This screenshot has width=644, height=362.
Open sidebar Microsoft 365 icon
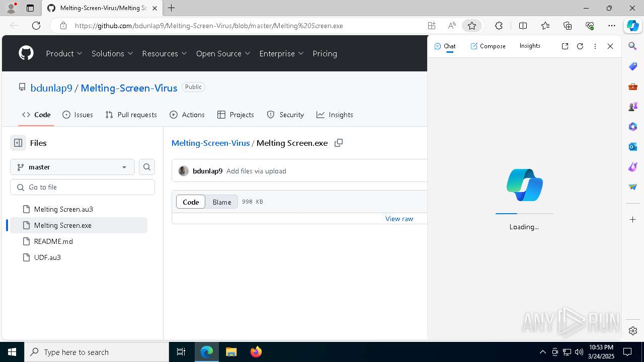pos(633,127)
